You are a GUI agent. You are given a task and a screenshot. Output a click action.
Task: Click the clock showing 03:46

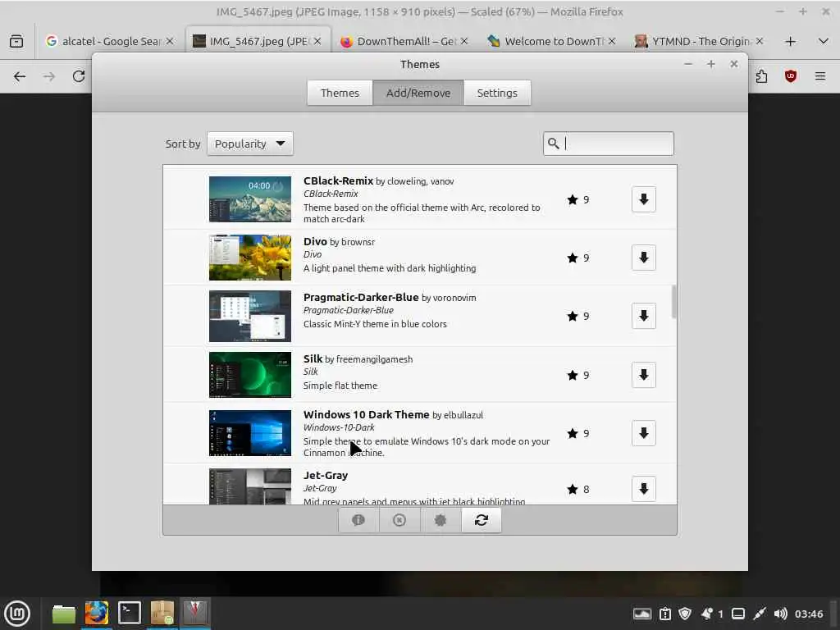809,614
